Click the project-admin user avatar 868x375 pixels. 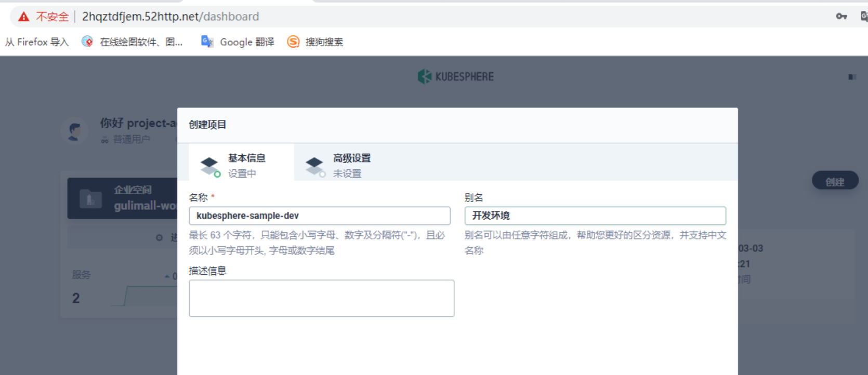[x=75, y=130]
